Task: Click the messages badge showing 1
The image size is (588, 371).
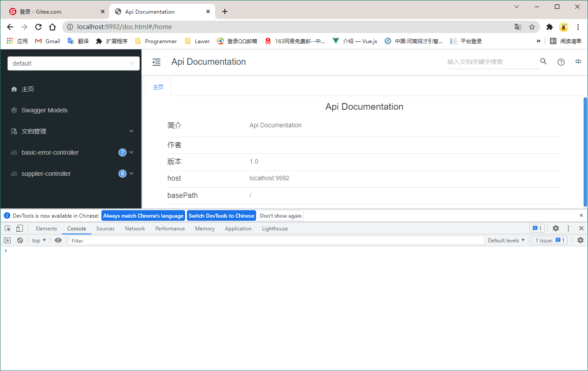Action: [537, 228]
